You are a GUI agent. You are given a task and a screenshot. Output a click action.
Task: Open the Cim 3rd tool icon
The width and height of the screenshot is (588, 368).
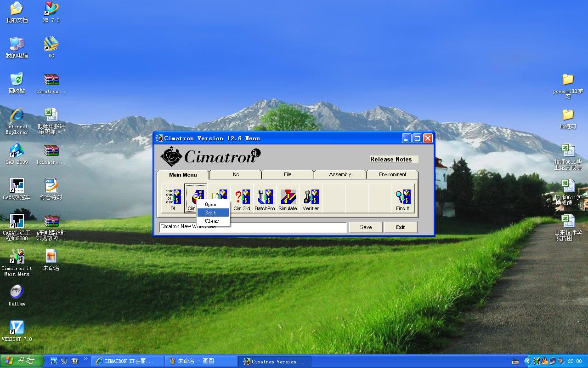coord(242,199)
